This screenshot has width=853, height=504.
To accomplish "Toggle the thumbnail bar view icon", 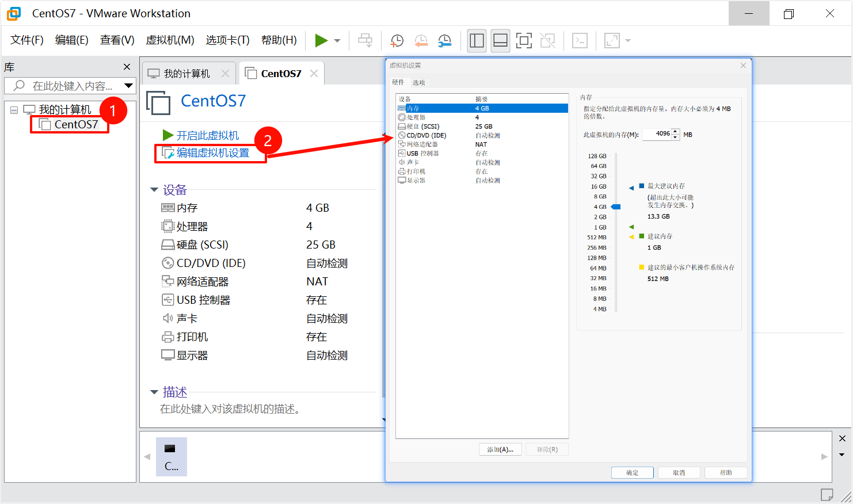I will click(x=500, y=40).
